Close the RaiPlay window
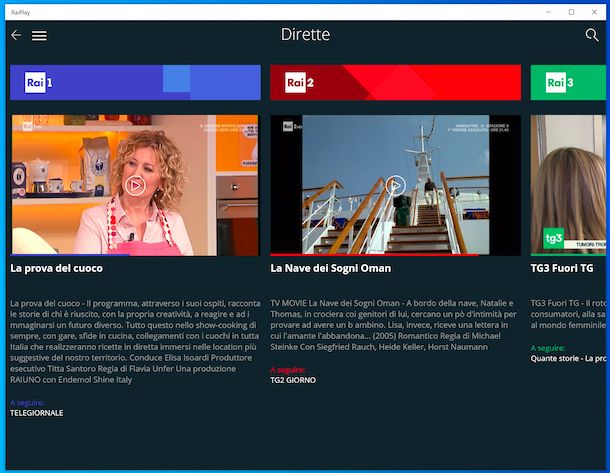This screenshot has width=610, height=473. pyautogui.click(x=594, y=12)
